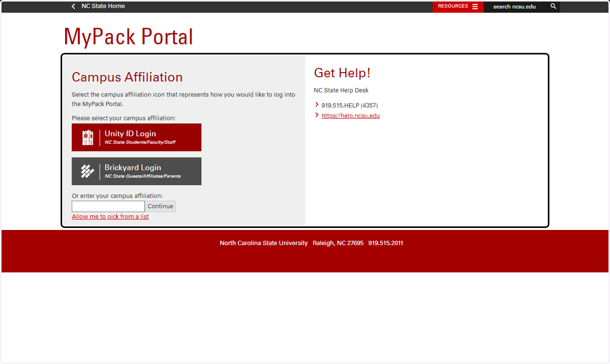Click the Continue button
Image resolution: width=610 pixels, height=364 pixels.
coord(161,206)
